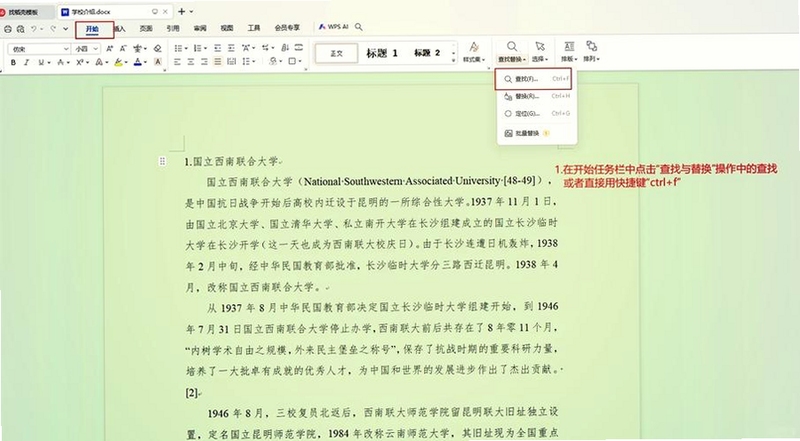Click the search magnifier beside WPS AI
Viewport: 800px width, 441px height.
click(x=359, y=27)
